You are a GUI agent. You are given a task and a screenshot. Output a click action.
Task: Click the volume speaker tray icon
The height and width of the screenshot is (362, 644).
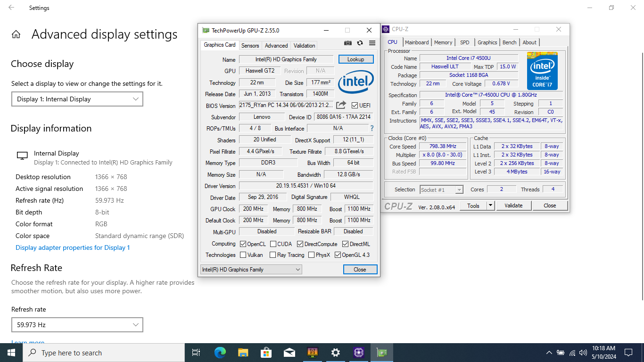coord(583,353)
